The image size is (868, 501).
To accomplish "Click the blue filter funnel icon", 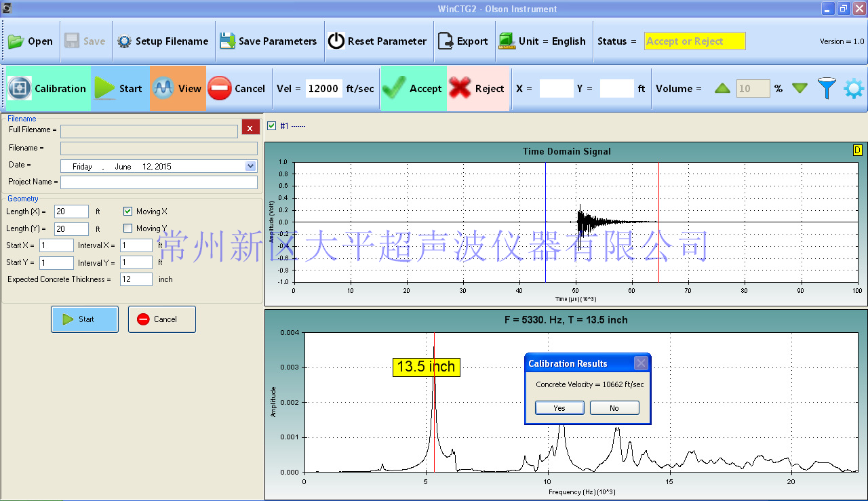I will tap(826, 88).
